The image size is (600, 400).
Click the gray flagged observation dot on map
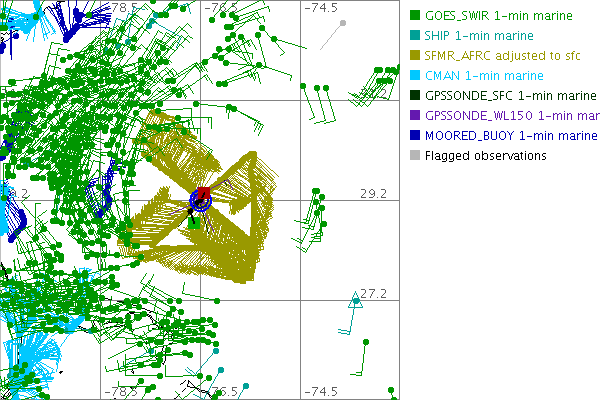tap(343, 23)
